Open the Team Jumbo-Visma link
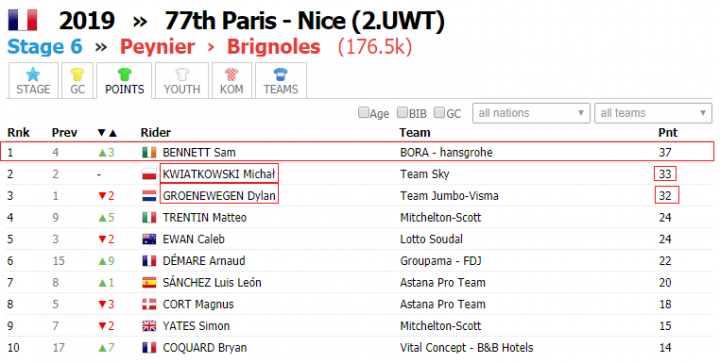This screenshot has width=720, height=363. 449,196
